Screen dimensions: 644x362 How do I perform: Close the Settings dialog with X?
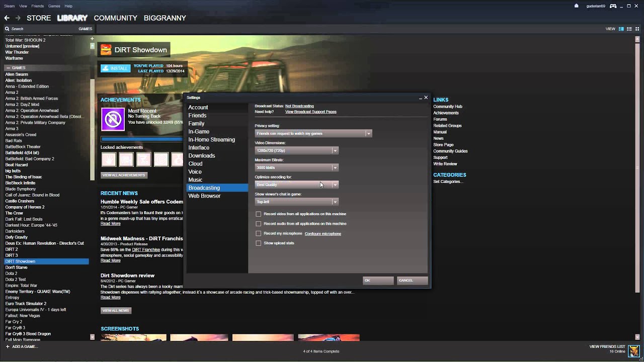[x=426, y=98]
